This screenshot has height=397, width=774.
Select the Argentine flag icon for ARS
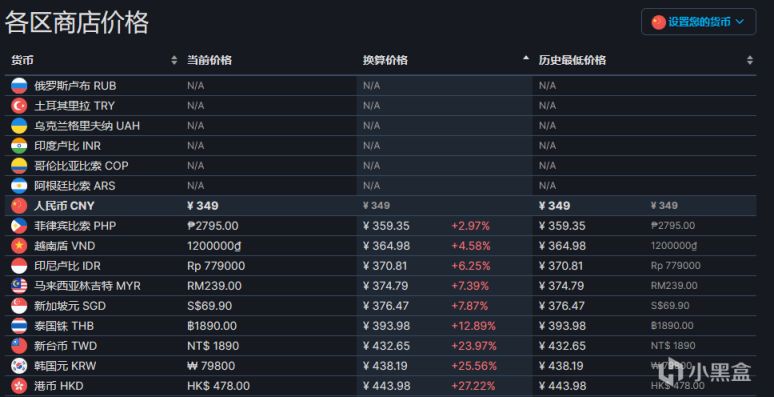click(19, 186)
